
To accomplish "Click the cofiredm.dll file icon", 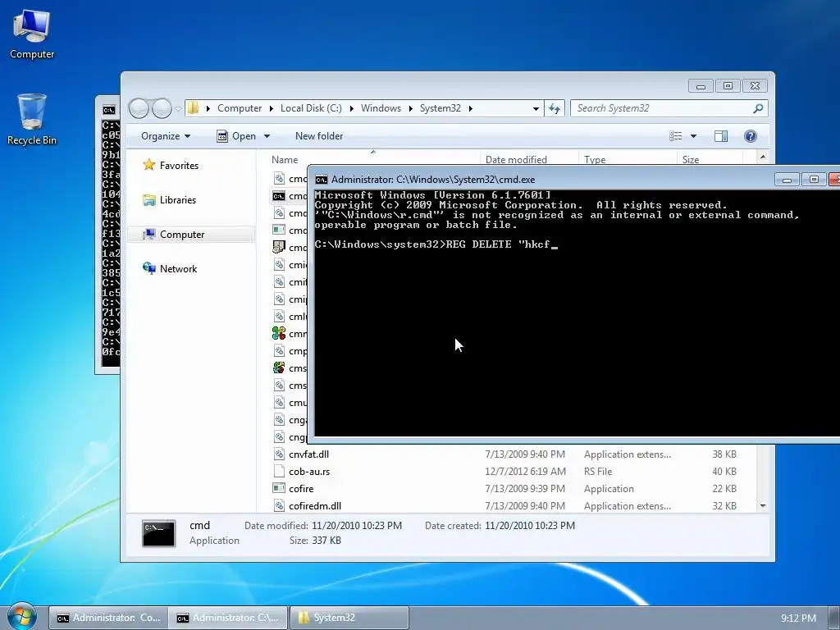I will 279,505.
